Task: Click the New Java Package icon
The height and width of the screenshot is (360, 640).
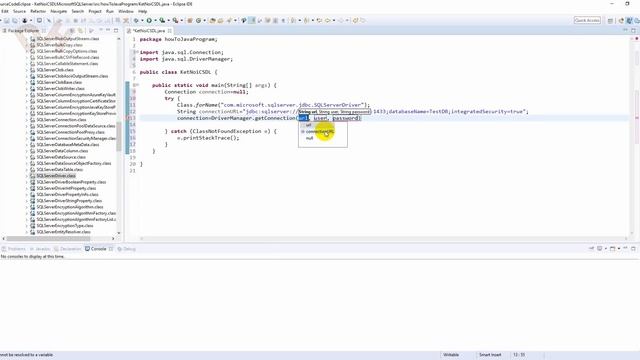Action: 190,20
